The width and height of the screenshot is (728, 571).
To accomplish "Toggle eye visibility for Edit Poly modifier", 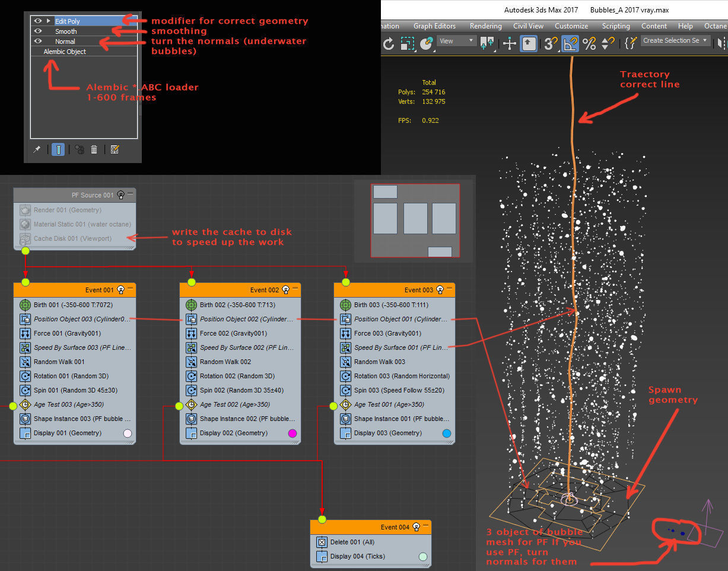I will point(38,21).
